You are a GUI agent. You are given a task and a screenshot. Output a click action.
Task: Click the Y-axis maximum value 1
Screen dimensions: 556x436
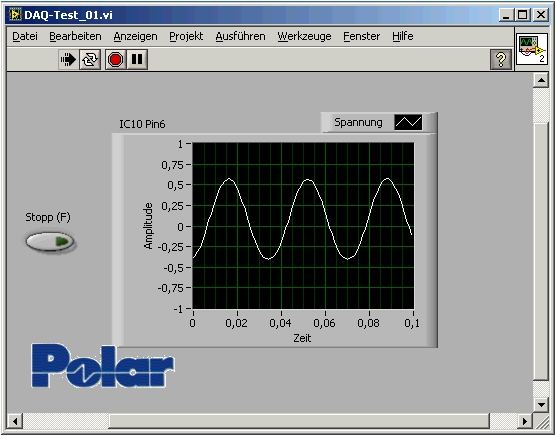[180, 144]
